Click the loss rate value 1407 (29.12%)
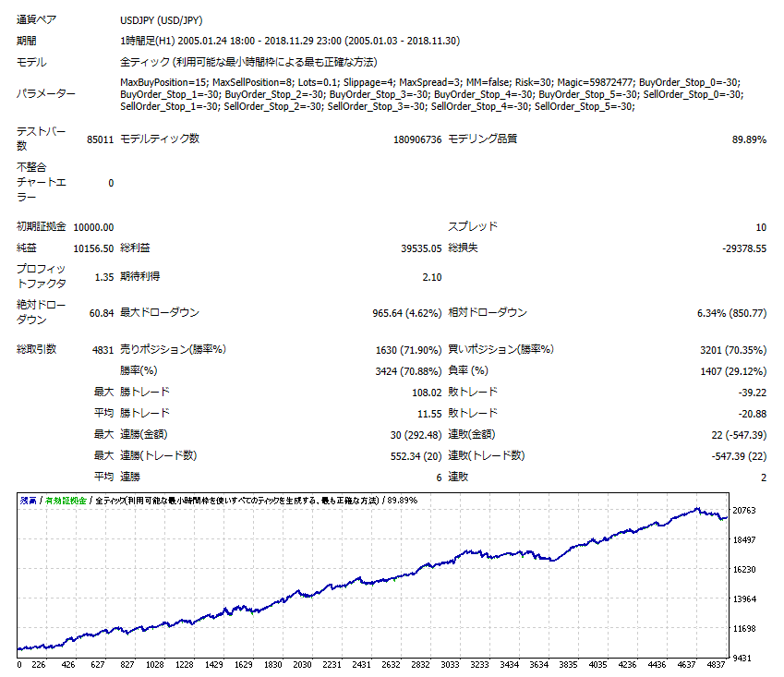 [x=733, y=371]
